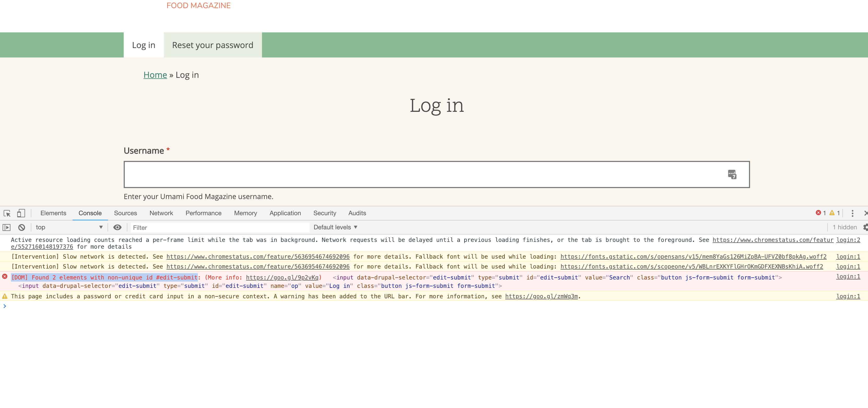
Task: Toggle the device toolbar icon
Action: point(21,213)
